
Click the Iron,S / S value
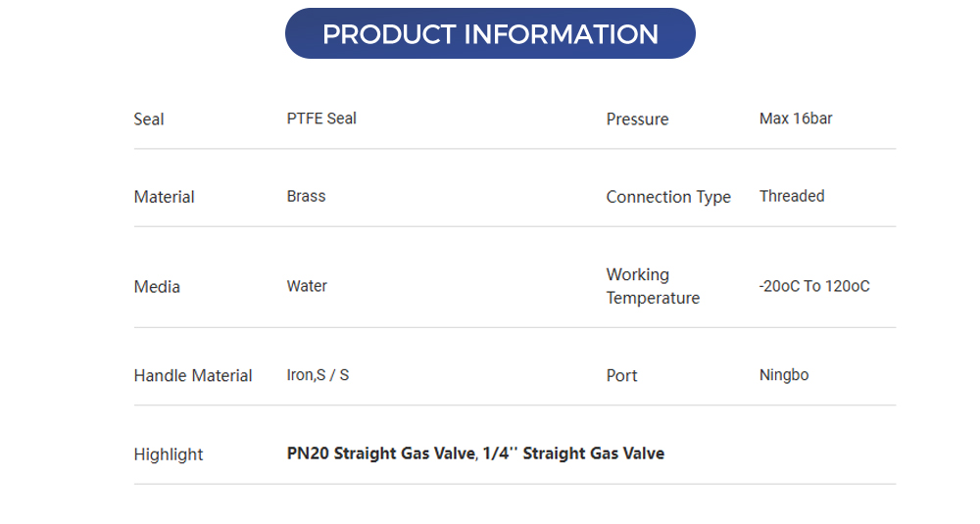pos(318,375)
